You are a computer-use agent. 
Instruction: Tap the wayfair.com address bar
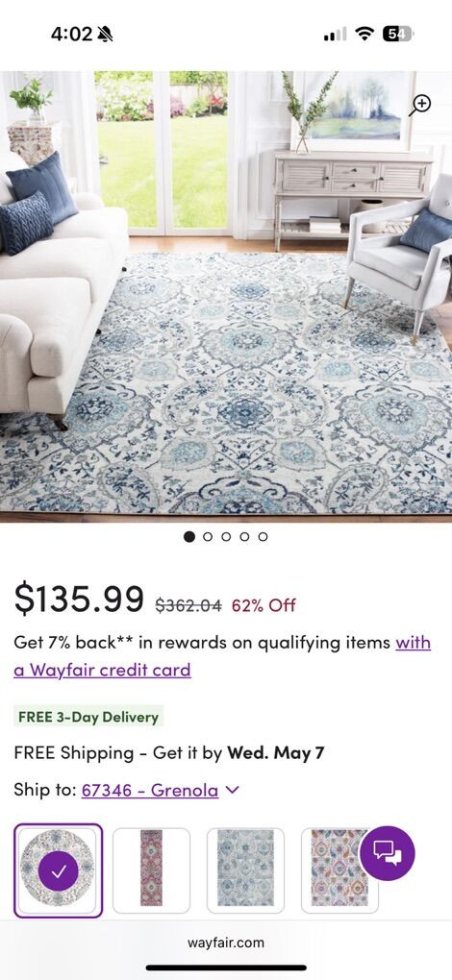coord(226,943)
